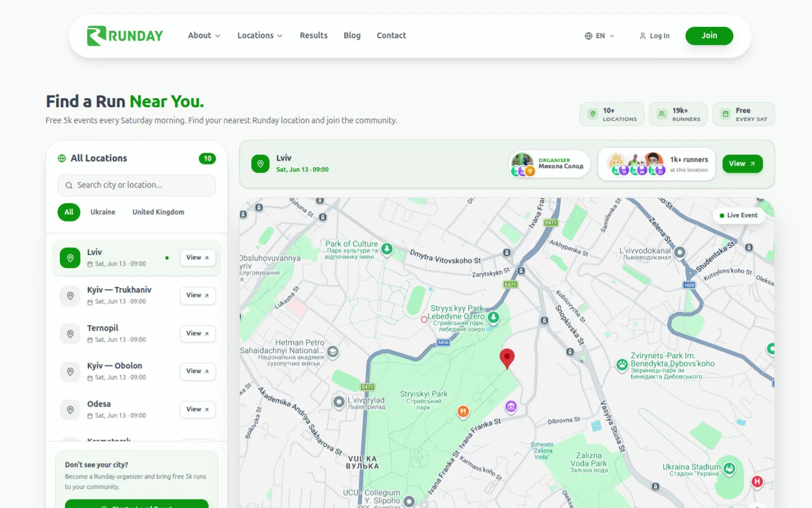Click View for Kyiv — Obolon
Screen dimensions: 812x508
click(x=197, y=371)
